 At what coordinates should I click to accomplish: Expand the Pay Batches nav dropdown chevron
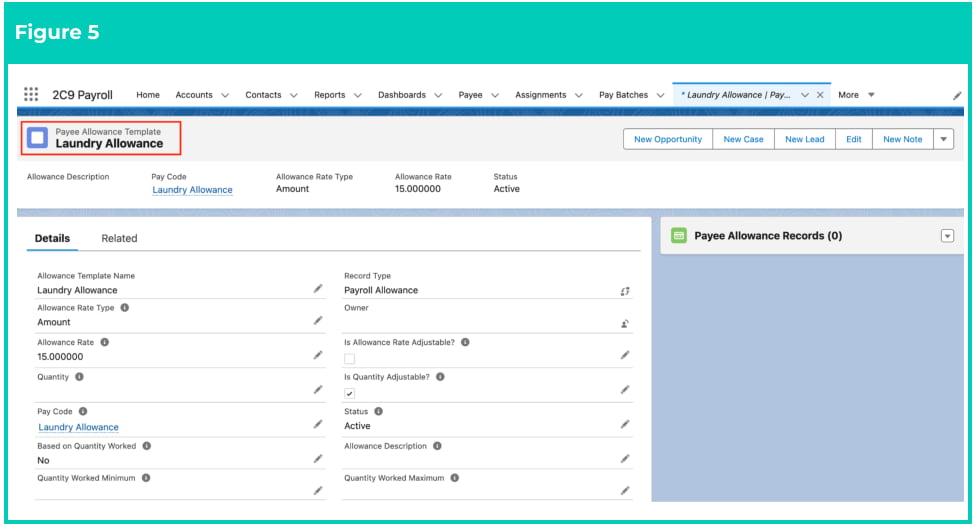pos(660,95)
